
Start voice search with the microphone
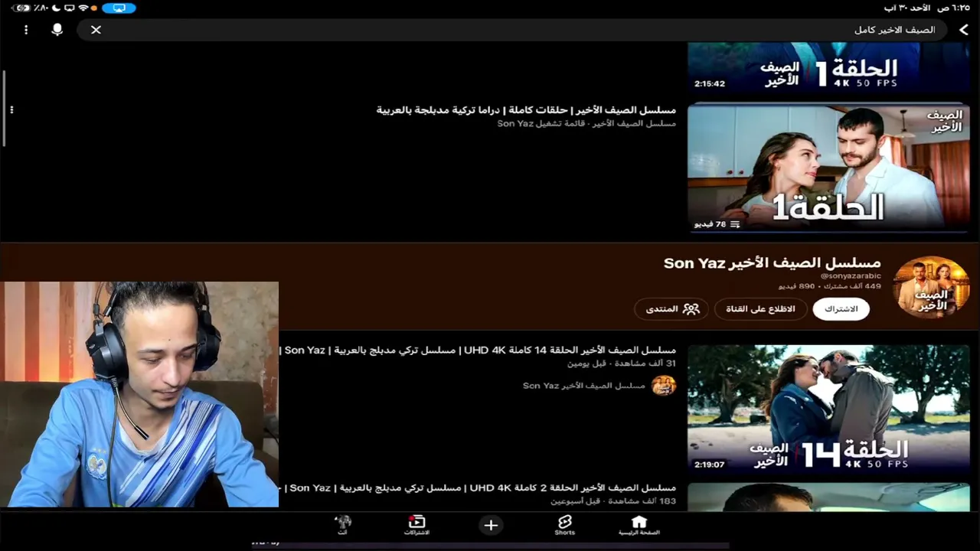57,30
